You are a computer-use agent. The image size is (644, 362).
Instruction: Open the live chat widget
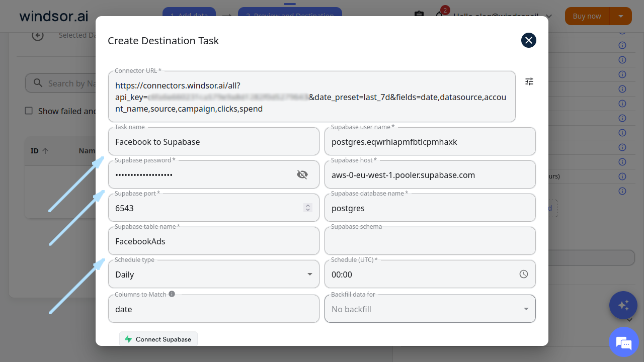pyautogui.click(x=623, y=342)
